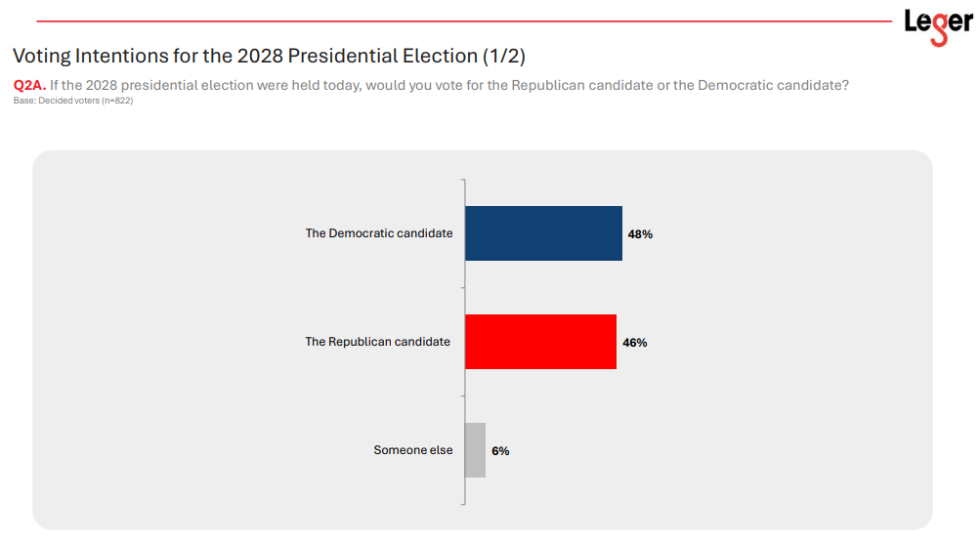The image size is (980, 541).
Task: Click the red horizontal header line
Action: 459,21
